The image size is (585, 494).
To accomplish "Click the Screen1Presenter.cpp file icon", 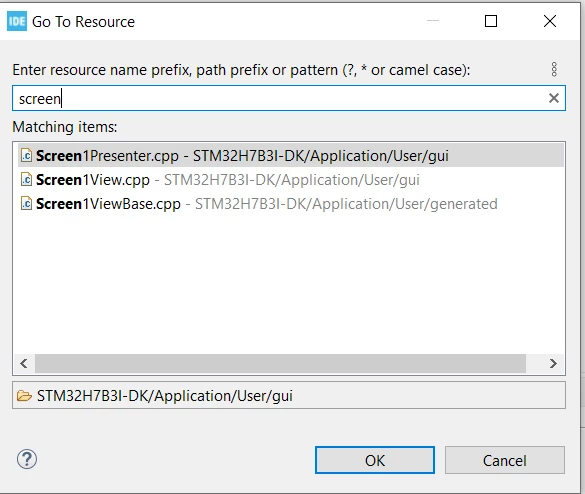I will 26,156.
